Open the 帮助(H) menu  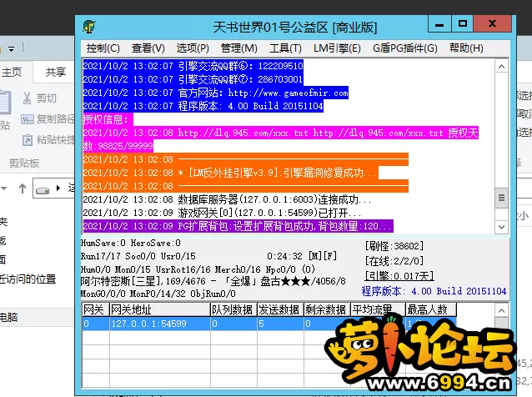click(x=466, y=48)
